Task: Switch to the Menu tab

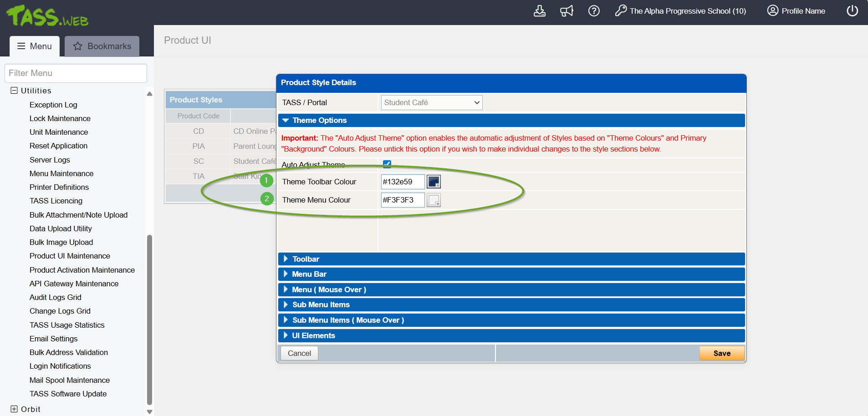Action: pyautogui.click(x=35, y=46)
